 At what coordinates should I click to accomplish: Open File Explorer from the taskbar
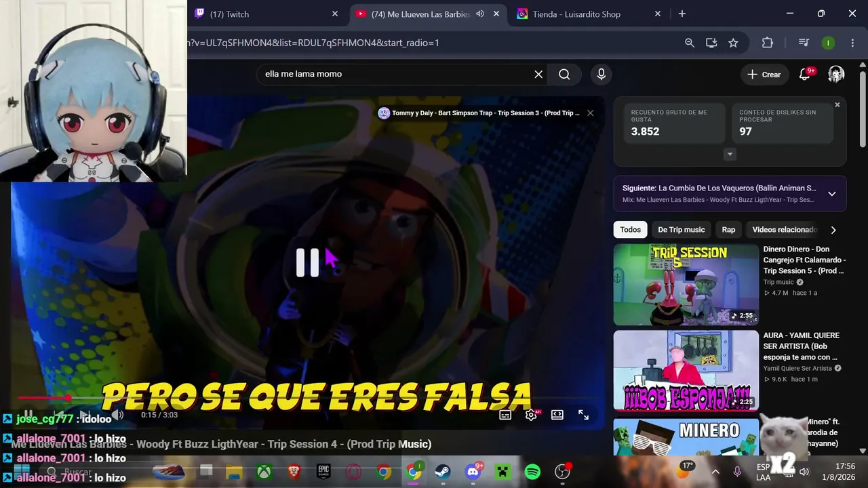(x=234, y=472)
